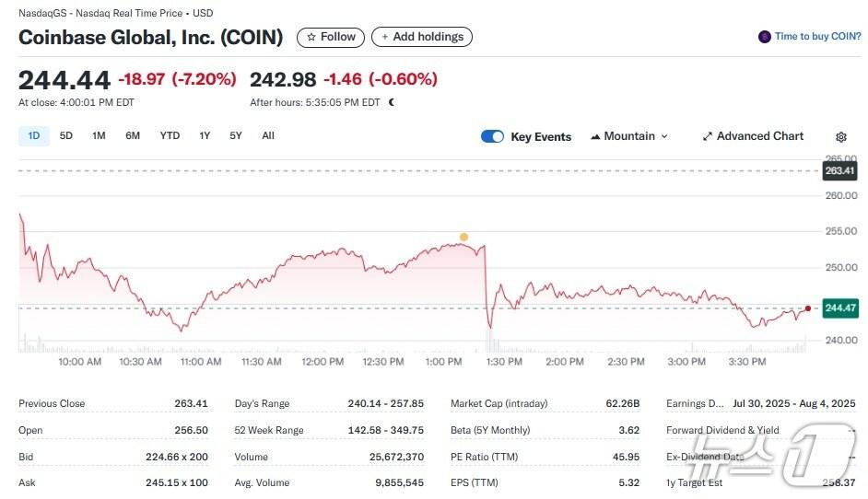This screenshot has height=499, width=868.
Task: Select the 1D time range tab
Action: (x=34, y=135)
